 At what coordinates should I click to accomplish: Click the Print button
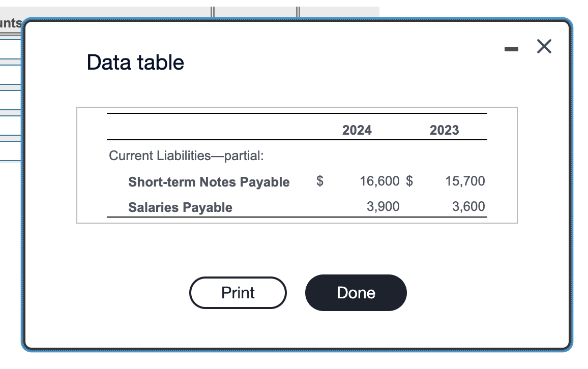(238, 293)
